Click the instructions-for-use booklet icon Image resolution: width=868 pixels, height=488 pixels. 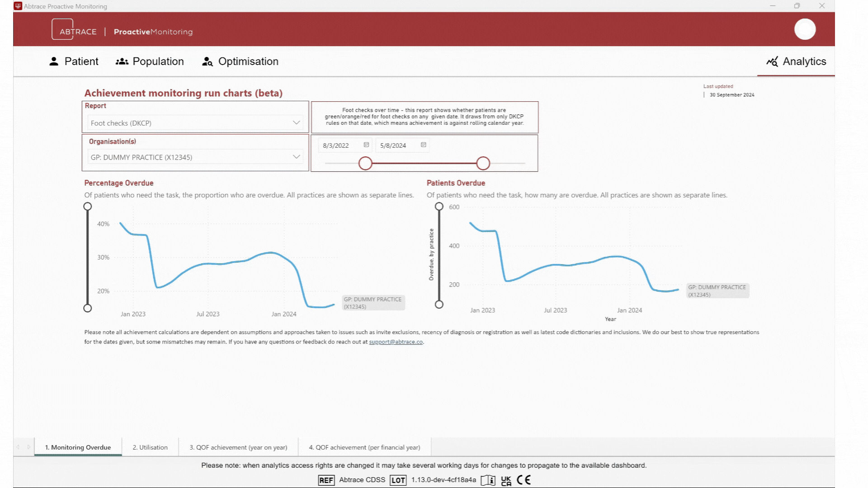click(488, 480)
